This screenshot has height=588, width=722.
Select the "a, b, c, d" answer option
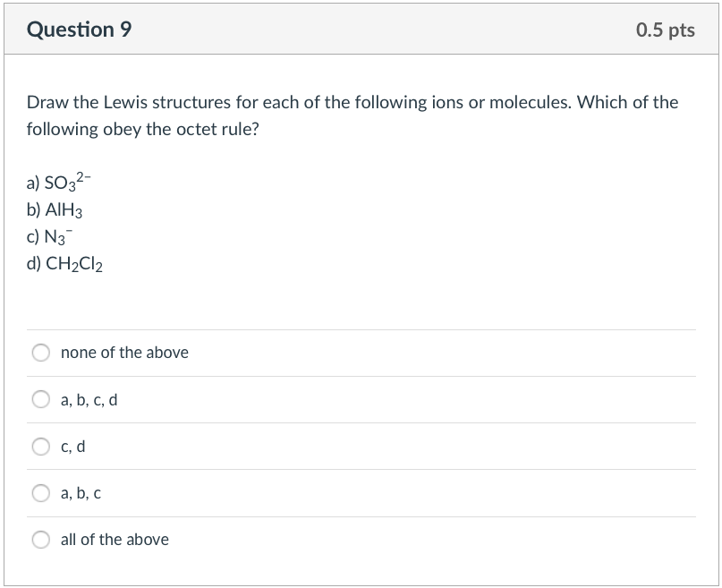40,399
